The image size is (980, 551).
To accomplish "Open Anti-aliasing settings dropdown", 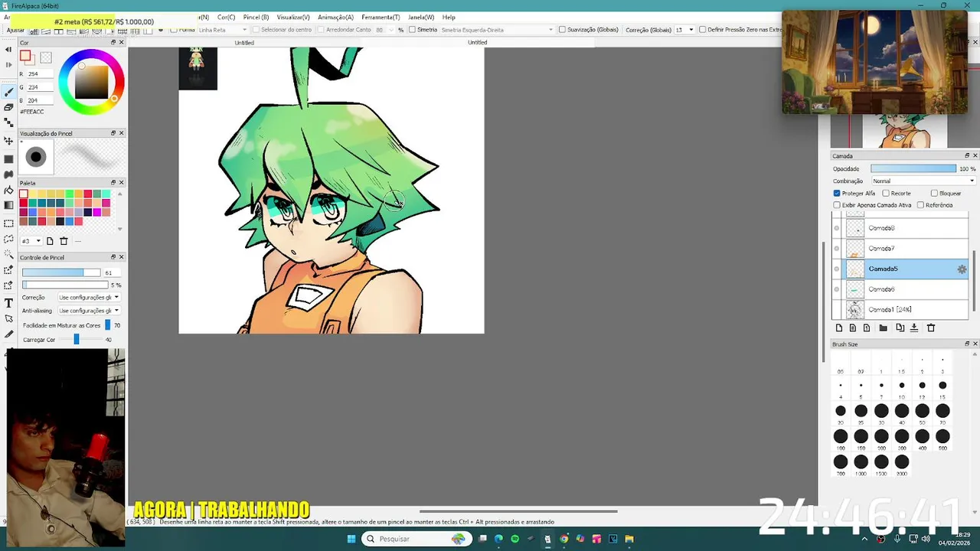I will tap(89, 311).
